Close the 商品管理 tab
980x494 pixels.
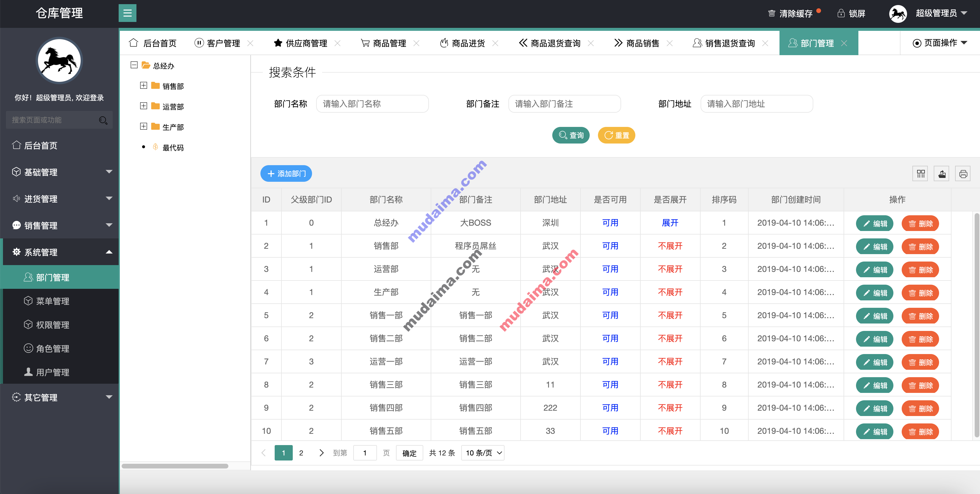click(x=416, y=43)
